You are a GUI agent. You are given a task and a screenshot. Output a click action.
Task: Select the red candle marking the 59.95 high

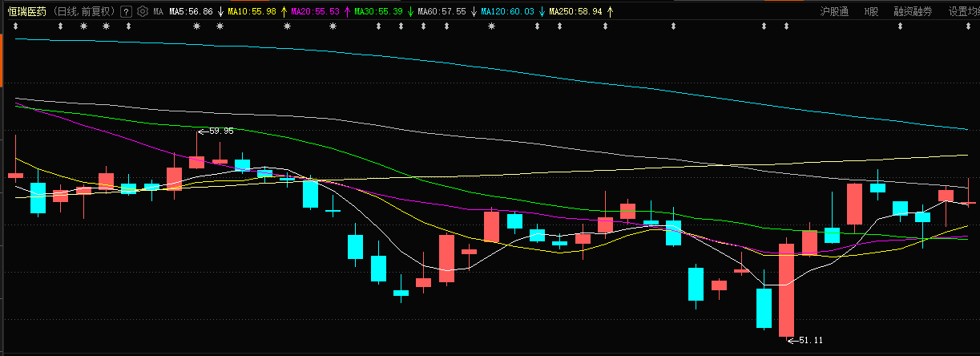196,162
